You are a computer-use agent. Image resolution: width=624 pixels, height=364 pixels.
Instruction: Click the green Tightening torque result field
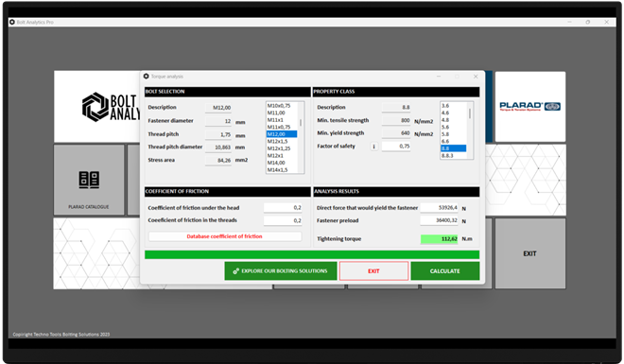click(x=440, y=239)
